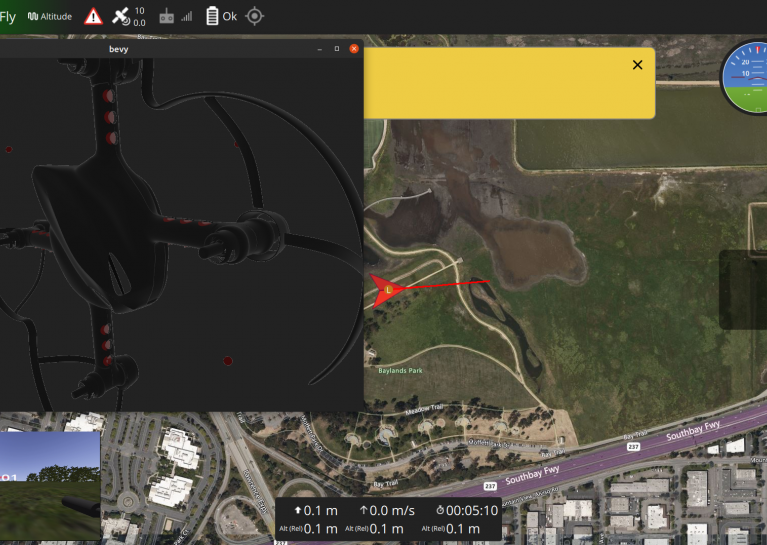Open the Altitude flight mode selector
767x545 pixels.
tap(50, 16)
